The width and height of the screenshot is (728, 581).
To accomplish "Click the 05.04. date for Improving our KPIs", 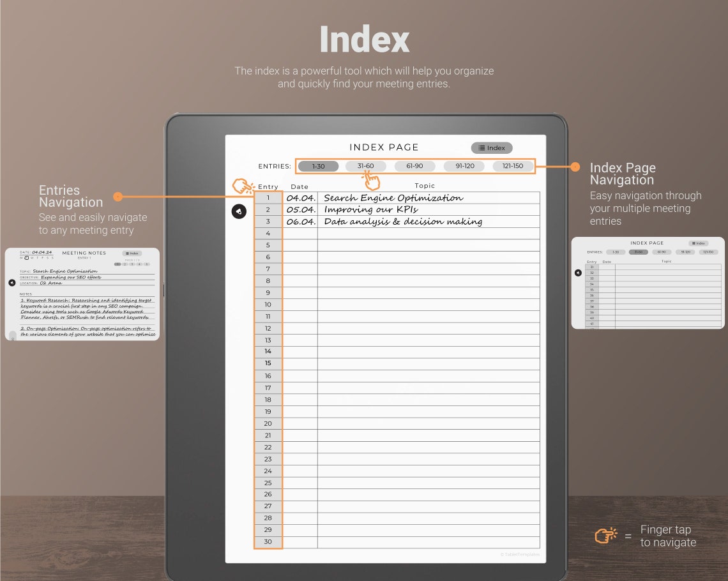I will click(300, 209).
